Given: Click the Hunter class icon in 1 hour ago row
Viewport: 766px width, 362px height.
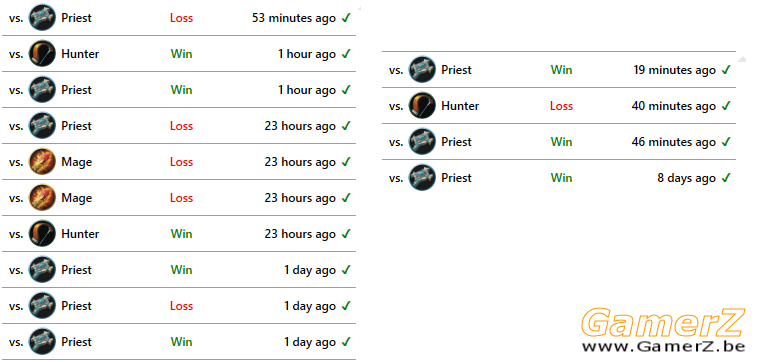Looking at the screenshot, I should pos(42,54).
